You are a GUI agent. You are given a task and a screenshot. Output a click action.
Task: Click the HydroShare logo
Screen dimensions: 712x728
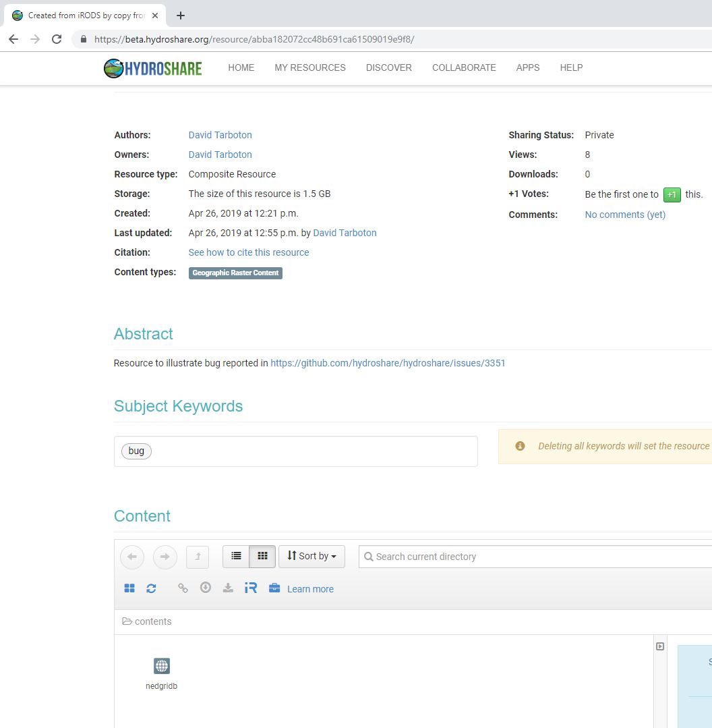click(x=152, y=67)
